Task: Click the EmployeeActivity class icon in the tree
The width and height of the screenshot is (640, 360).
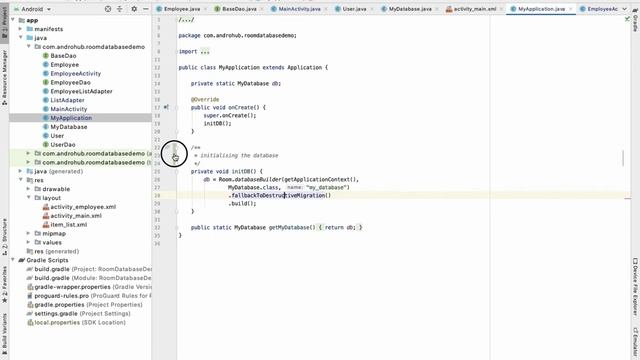Action: 46,73
